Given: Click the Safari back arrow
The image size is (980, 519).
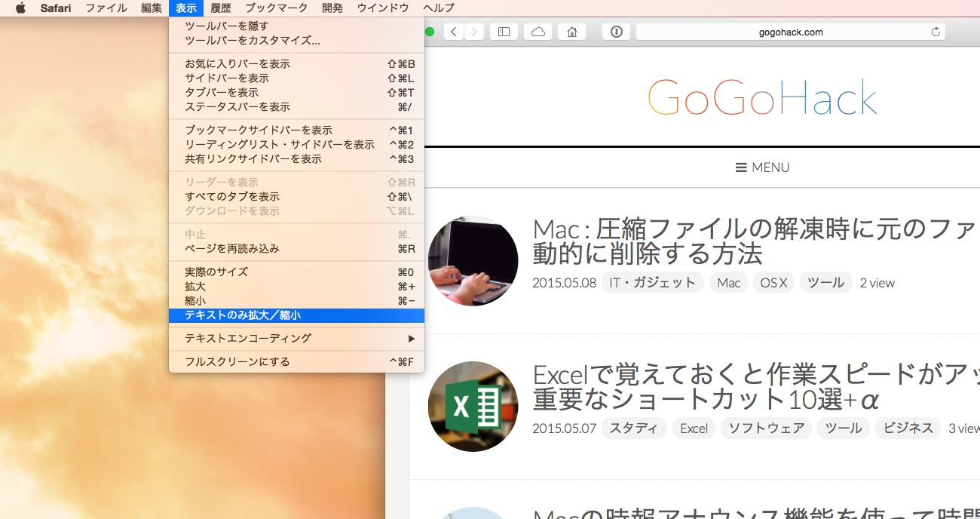Looking at the screenshot, I should (x=454, y=32).
